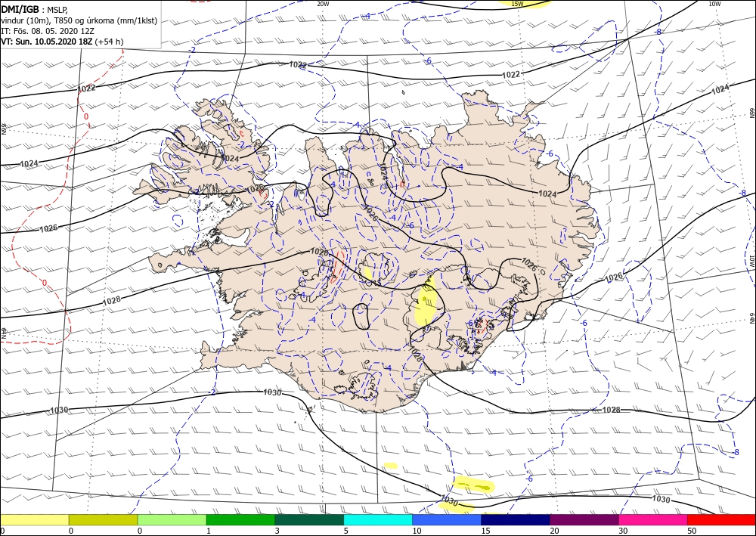Viewport: 756px width, 536px height.
Task: Pick the medium green legend swatch
Action: [x=240, y=519]
